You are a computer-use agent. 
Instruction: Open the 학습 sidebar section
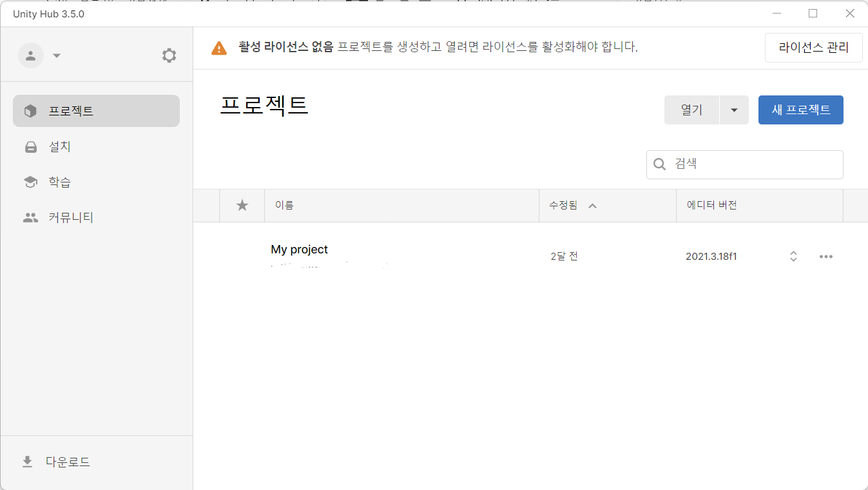[96, 182]
